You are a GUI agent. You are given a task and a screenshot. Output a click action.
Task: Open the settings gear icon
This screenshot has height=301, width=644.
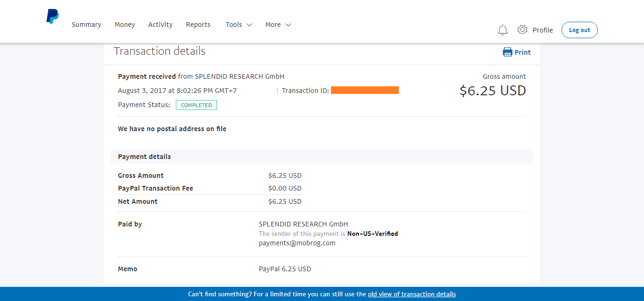tap(522, 30)
